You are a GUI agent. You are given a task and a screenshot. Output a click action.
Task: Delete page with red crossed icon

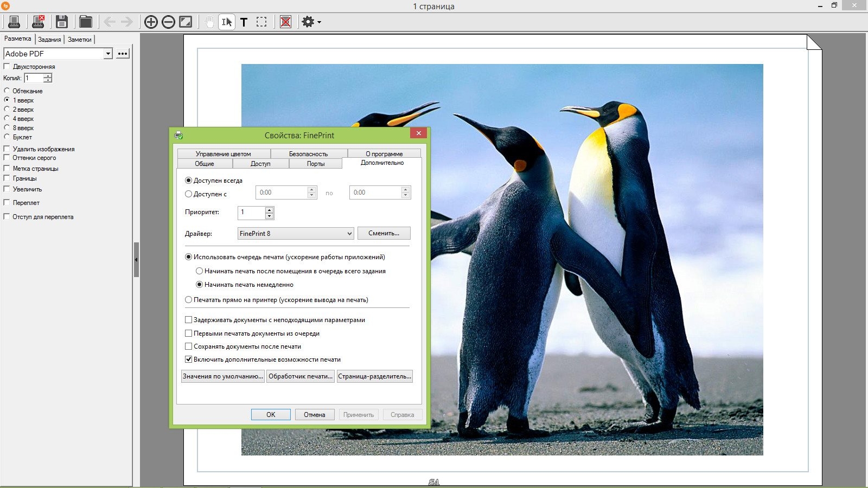click(x=285, y=22)
